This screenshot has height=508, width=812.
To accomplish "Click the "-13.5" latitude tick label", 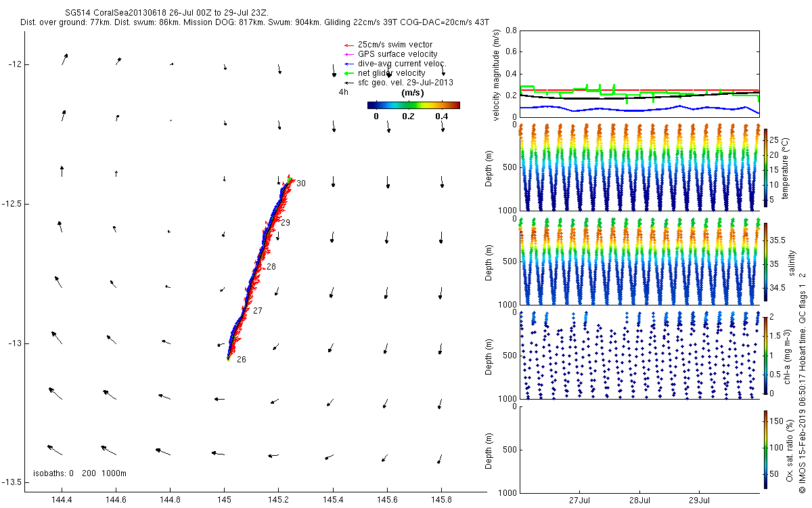I will pos(12,482).
